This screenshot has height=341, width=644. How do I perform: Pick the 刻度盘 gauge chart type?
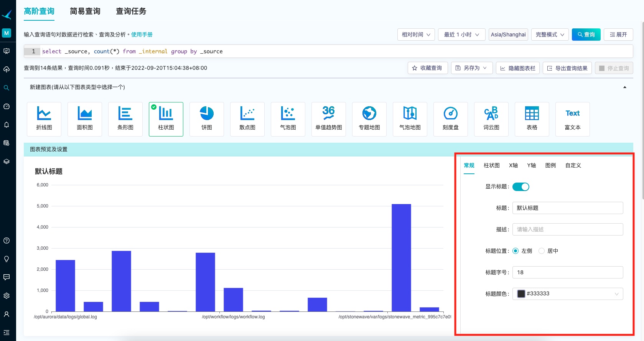click(451, 119)
